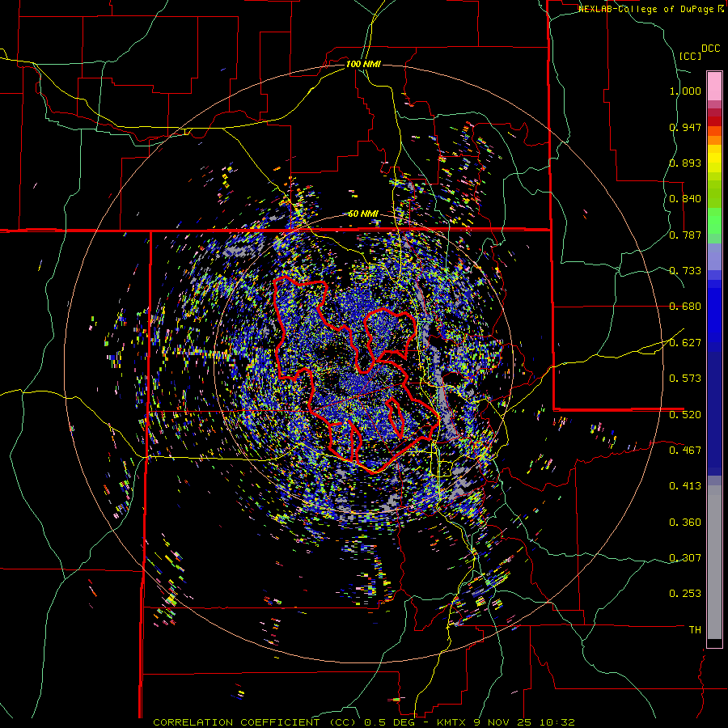Viewport: 728px width, 728px height.
Task: Click the 1.000 value on the color scale
Action: 685,91
